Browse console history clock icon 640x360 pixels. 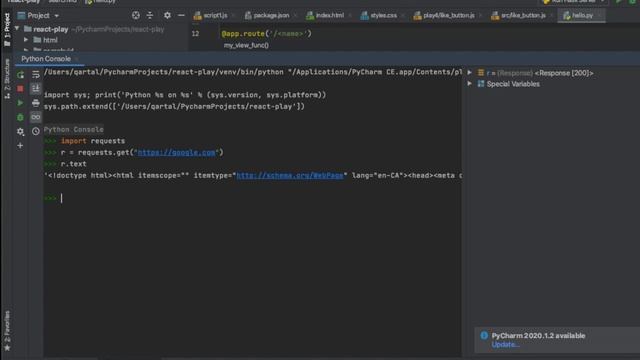point(36,131)
